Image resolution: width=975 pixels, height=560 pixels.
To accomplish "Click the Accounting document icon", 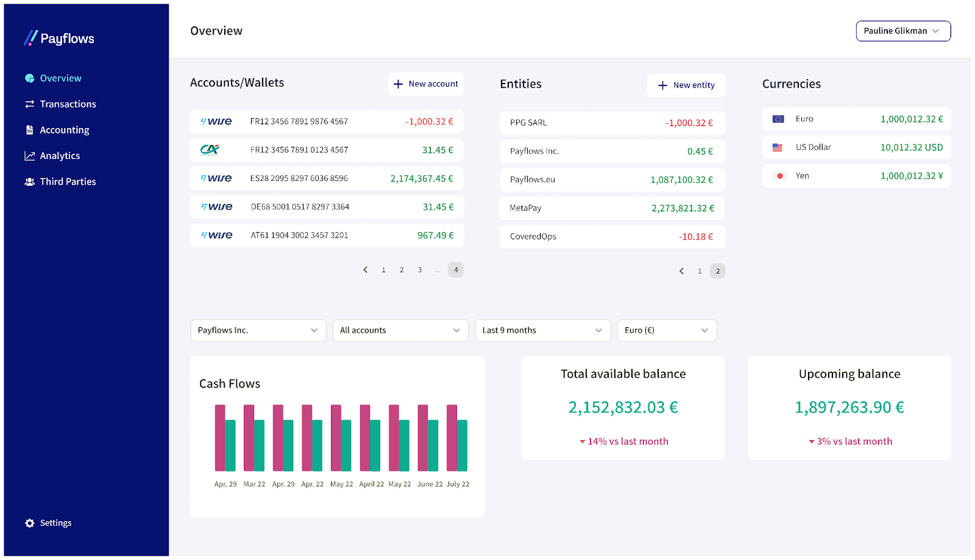I will click(29, 130).
